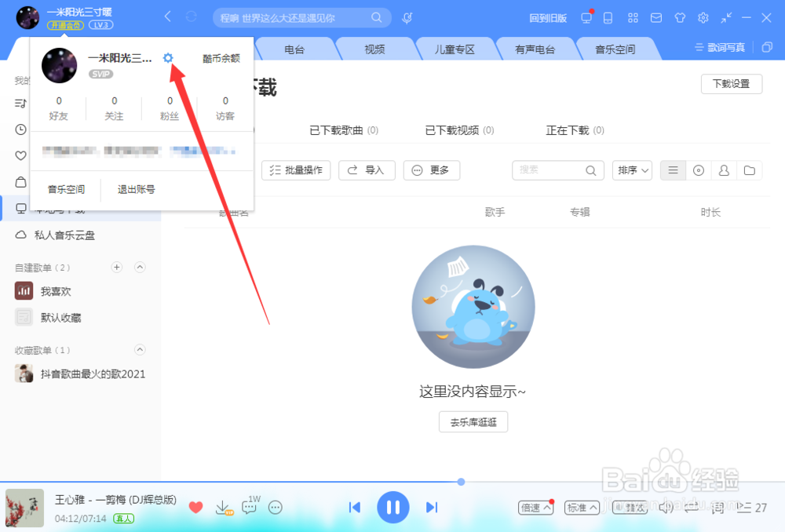The height and width of the screenshot is (532, 785).
Task: Open profile settings gear in account popup
Action: (168, 58)
